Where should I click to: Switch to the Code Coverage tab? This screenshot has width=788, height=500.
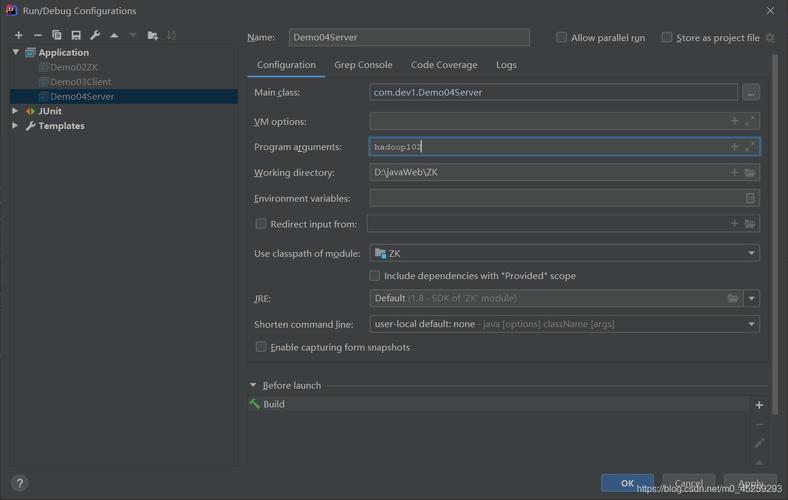[x=444, y=65]
